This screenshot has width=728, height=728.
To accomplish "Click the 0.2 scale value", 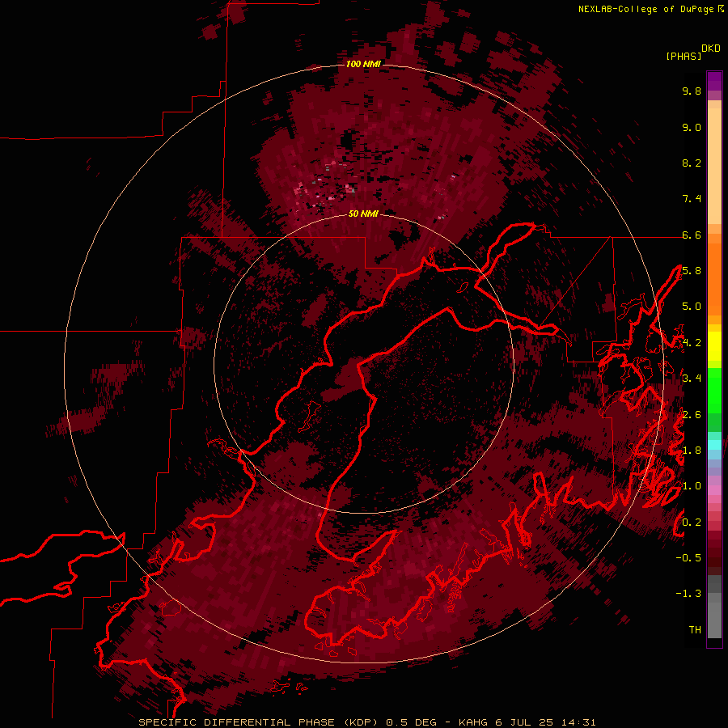I will click(692, 523).
